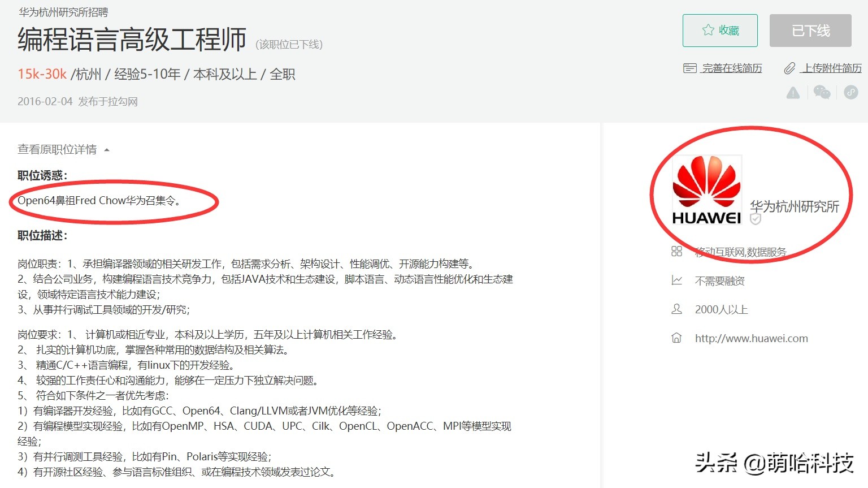Copy job link using the link icon
The image size is (868, 488).
click(851, 93)
